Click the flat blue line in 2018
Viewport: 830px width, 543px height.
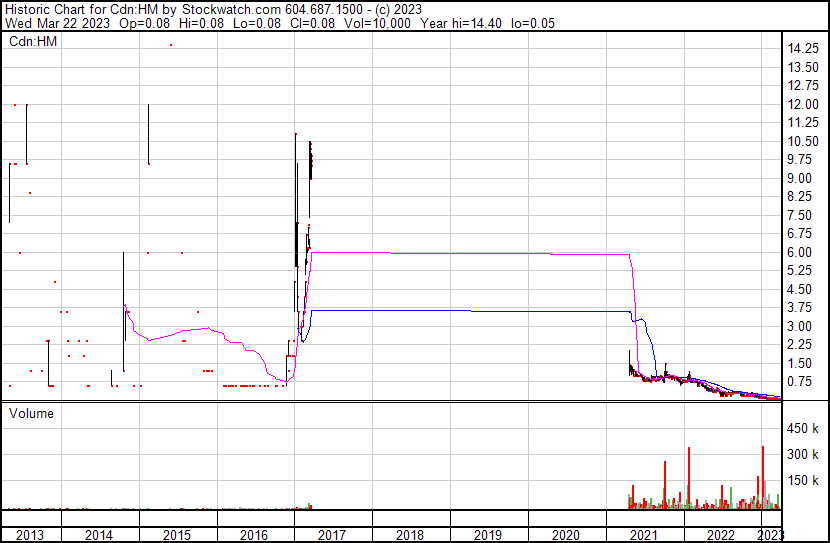[410, 311]
